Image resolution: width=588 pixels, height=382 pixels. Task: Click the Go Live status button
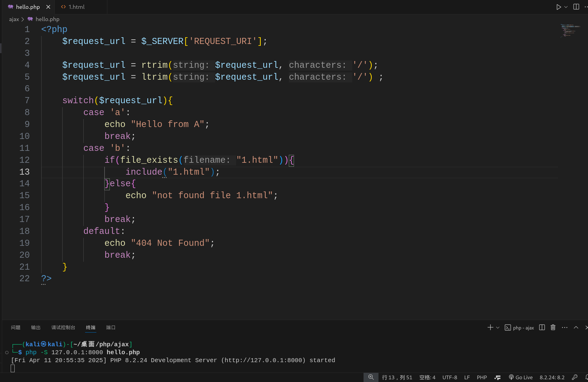click(x=521, y=377)
